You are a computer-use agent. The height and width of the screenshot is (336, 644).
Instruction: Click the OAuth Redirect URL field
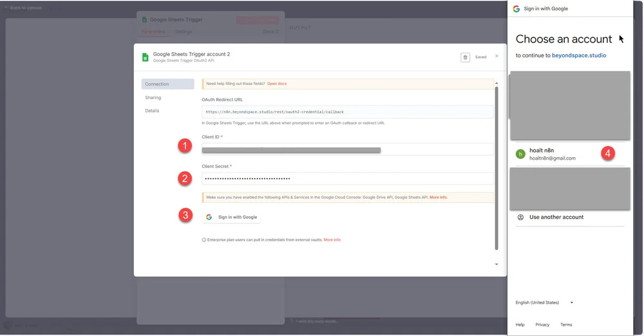point(348,112)
